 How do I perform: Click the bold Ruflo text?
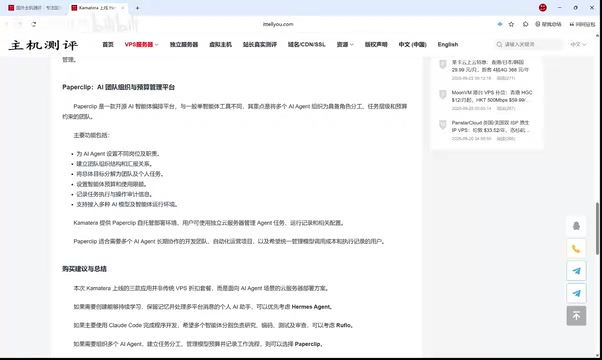[344, 325]
